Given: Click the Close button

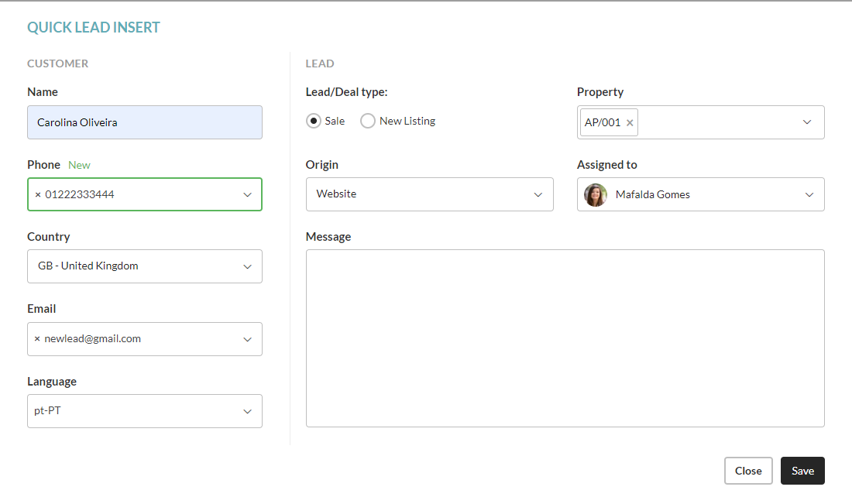Looking at the screenshot, I should click(x=748, y=471).
